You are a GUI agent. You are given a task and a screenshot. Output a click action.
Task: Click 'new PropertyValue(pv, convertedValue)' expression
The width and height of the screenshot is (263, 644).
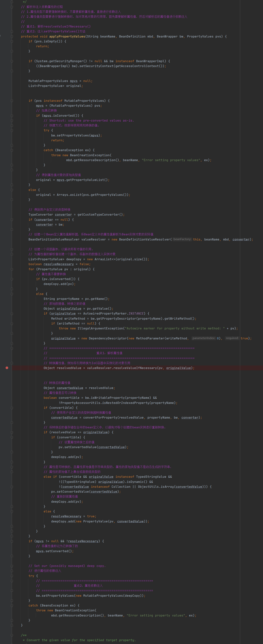pyautogui.click(x=110, y=521)
